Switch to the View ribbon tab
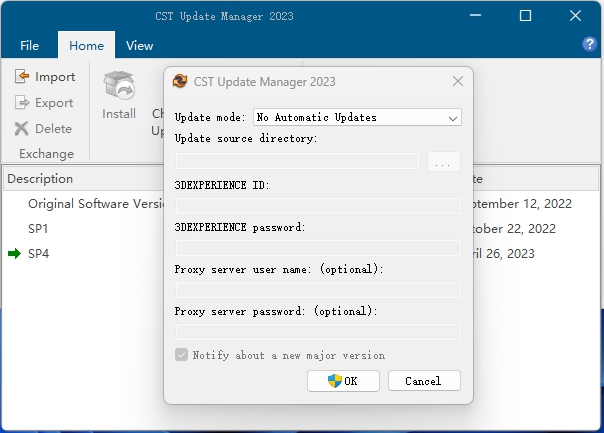 point(139,45)
